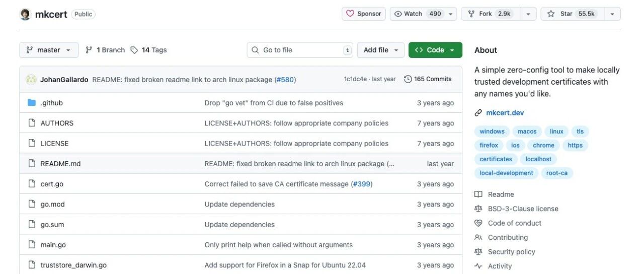The width and height of the screenshot is (644, 274).
Task: Open the 165 Commits history link
Action: tap(428, 79)
